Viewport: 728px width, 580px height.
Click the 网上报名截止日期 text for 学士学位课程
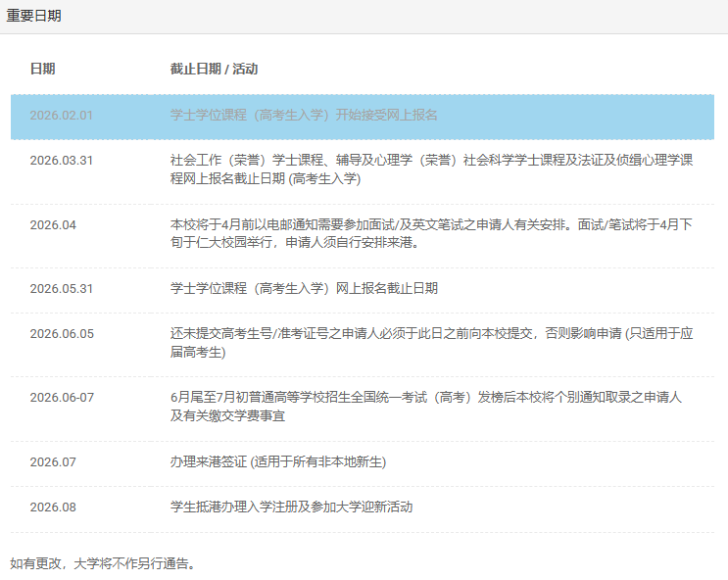pyautogui.click(x=304, y=289)
